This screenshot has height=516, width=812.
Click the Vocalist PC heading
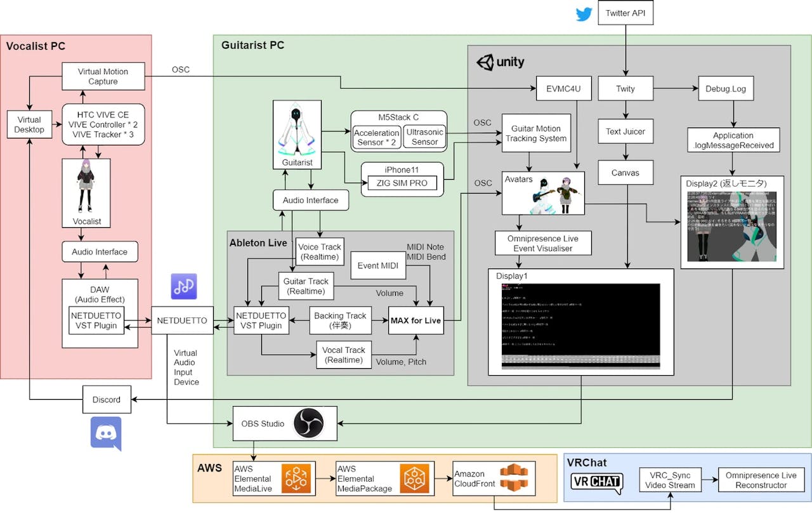coord(36,46)
